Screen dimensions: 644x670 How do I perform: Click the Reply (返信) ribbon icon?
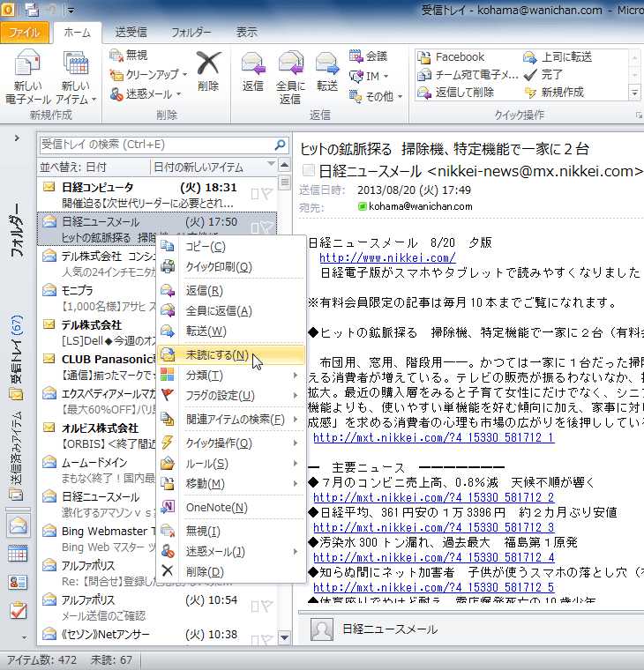click(253, 64)
